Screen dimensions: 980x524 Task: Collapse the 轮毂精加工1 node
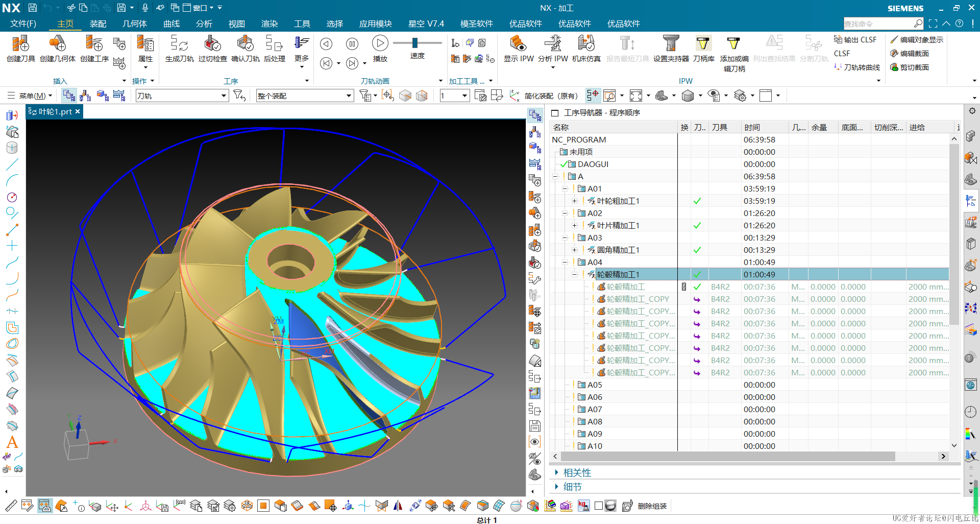pyautogui.click(x=575, y=274)
